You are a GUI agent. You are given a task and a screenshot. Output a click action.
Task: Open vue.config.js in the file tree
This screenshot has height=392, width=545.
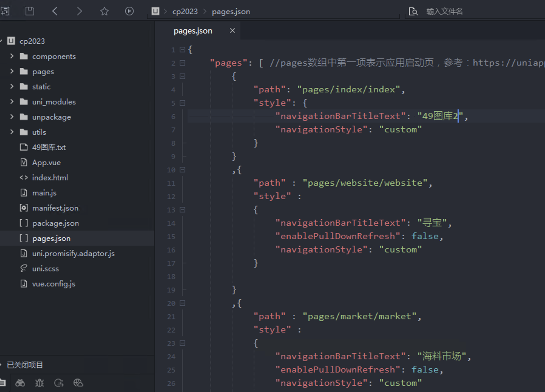click(54, 284)
